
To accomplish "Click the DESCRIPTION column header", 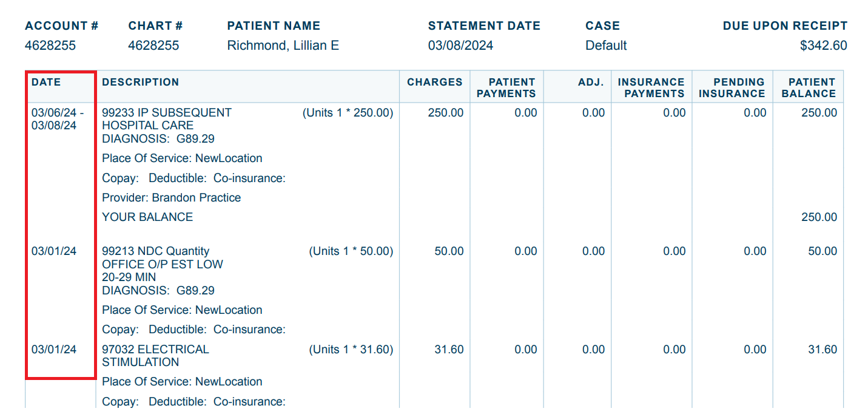I will (141, 82).
